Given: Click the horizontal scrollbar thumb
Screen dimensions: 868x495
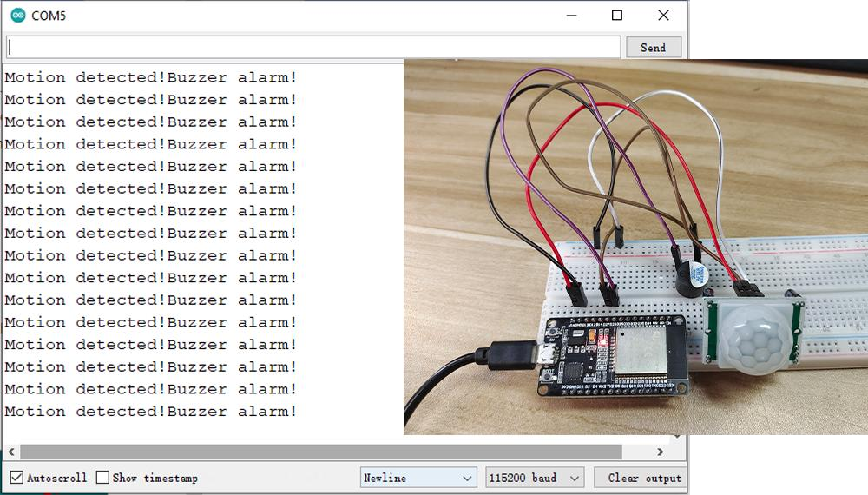Looking at the screenshot, I should 321,452.
